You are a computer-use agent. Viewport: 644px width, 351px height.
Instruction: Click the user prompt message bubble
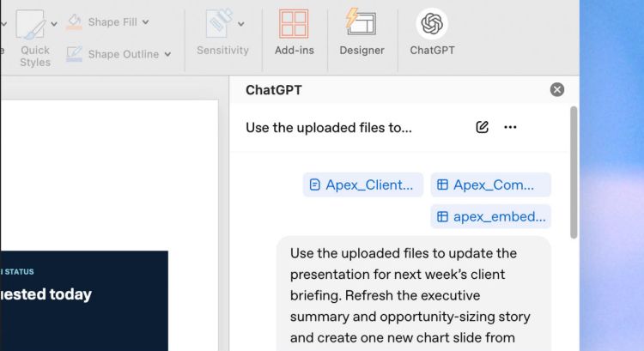(413, 294)
